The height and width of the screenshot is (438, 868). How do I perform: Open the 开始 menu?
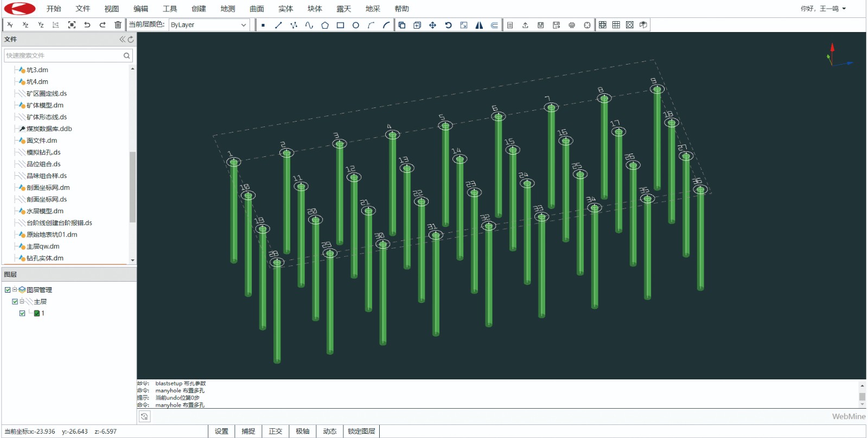pyautogui.click(x=54, y=9)
